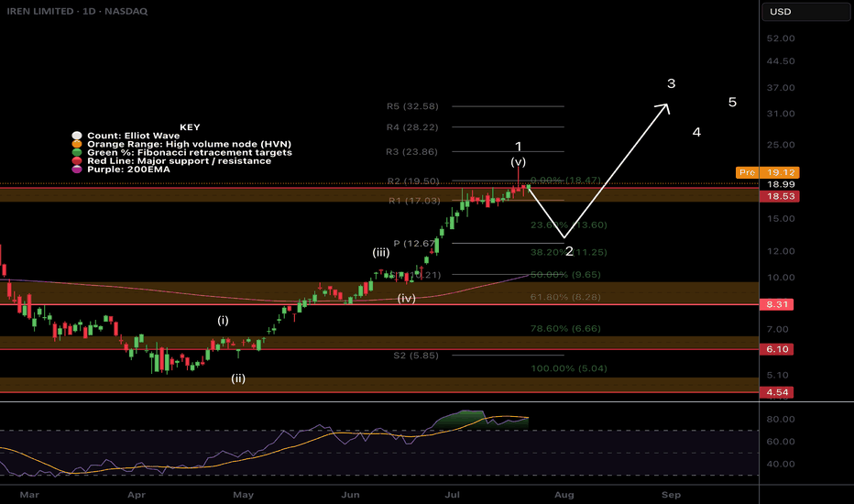854x504 pixels.
Task: Click the 78.60% (6.66) Fibonacci level
Action: [x=565, y=329]
